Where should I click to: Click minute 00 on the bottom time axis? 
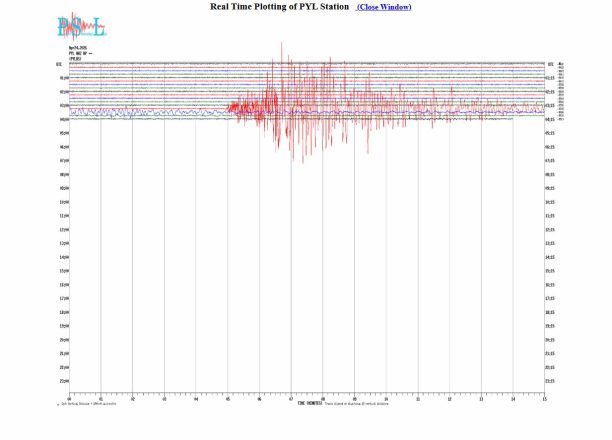click(x=70, y=398)
